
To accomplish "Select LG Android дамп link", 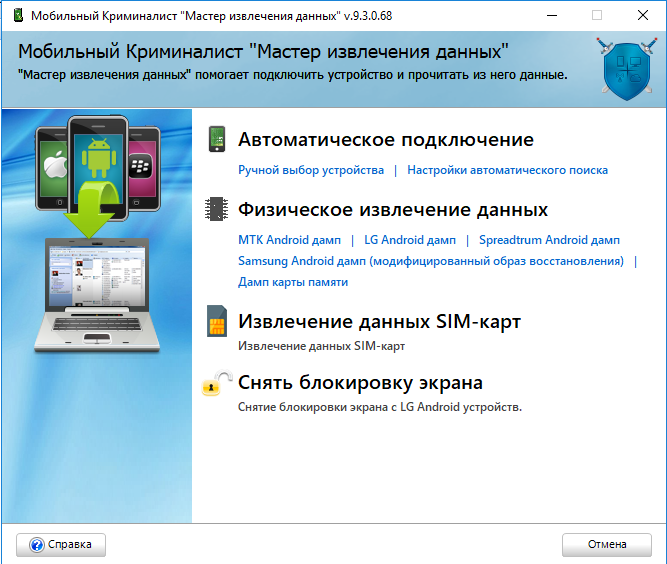I will (410, 240).
